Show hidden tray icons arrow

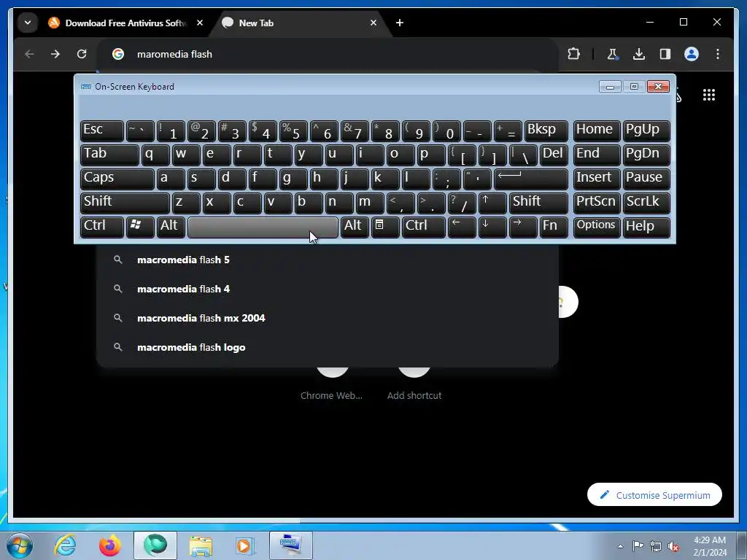pyautogui.click(x=620, y=546)
